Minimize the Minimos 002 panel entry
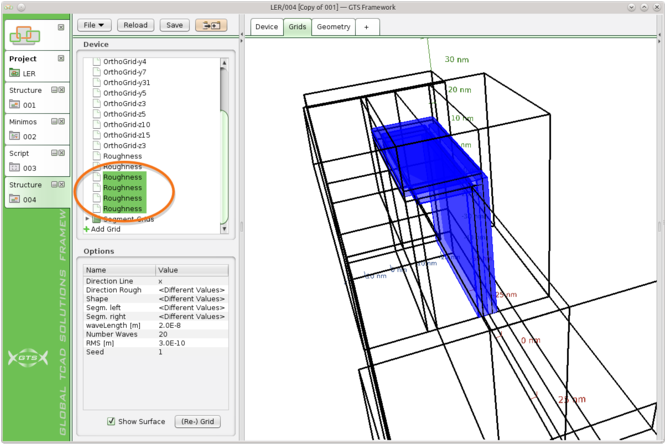The height and width of the screenshot is (444, 665). [x=53, y=121]
